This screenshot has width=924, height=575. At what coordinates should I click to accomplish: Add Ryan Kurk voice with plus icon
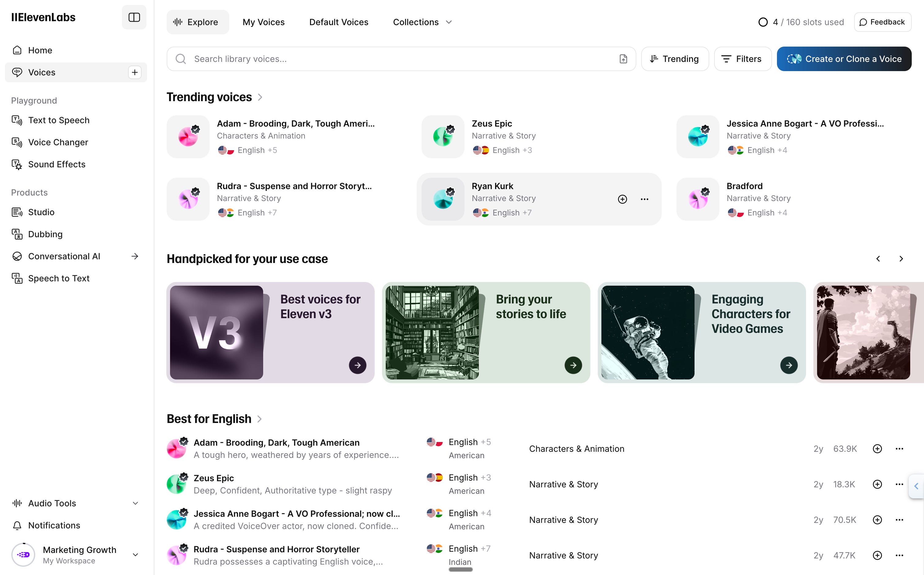tap(622, 199)
